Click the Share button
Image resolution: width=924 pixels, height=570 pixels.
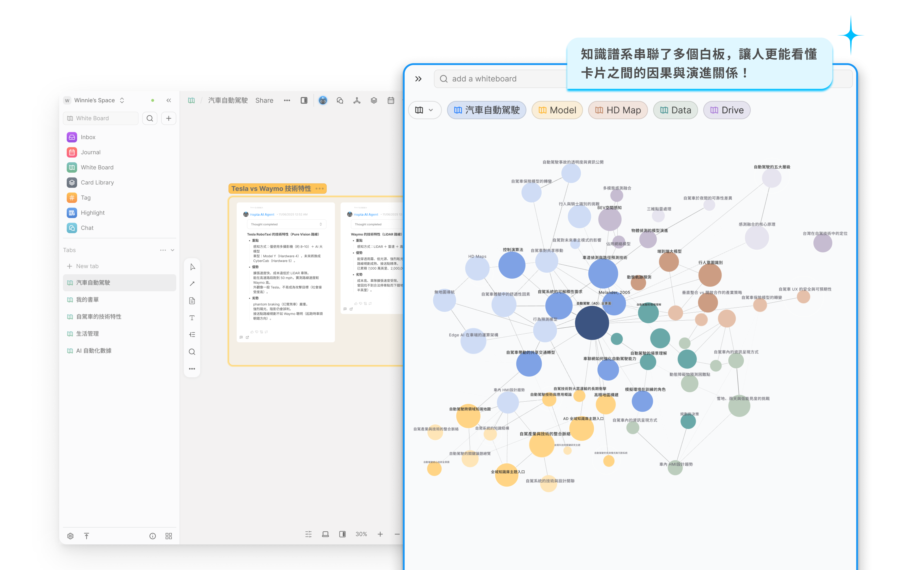point(264,100)
